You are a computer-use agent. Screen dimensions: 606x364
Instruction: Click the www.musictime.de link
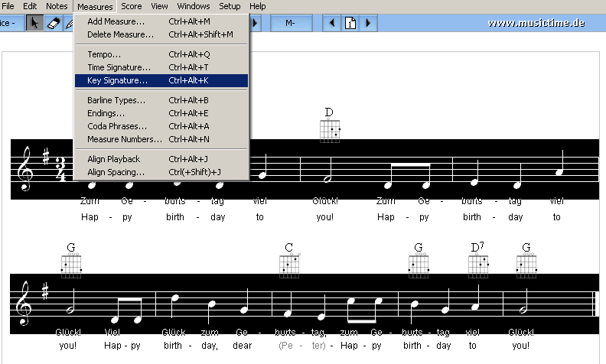pyautogui.click(x=536, y=23)
